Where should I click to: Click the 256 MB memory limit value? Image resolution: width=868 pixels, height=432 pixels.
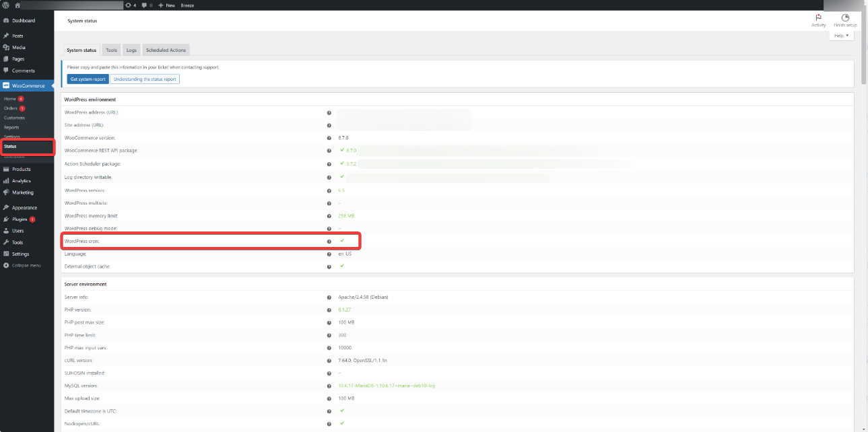pos(346,216)
